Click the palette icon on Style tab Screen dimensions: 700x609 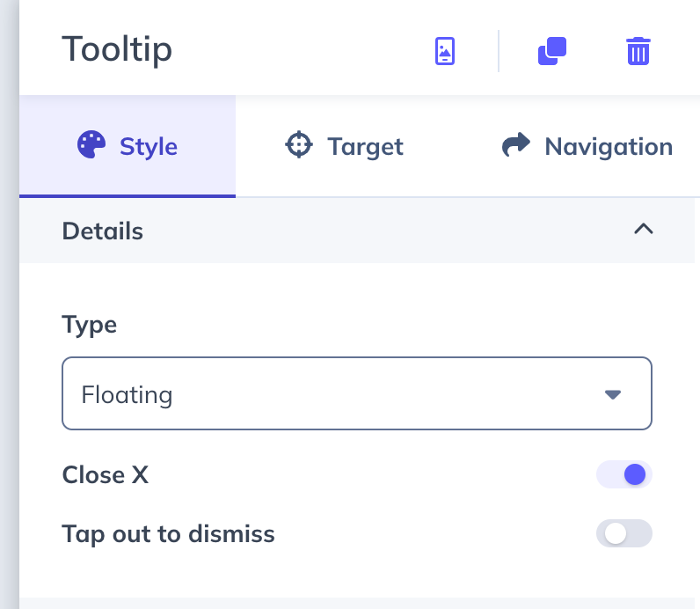tap(91, 145)
